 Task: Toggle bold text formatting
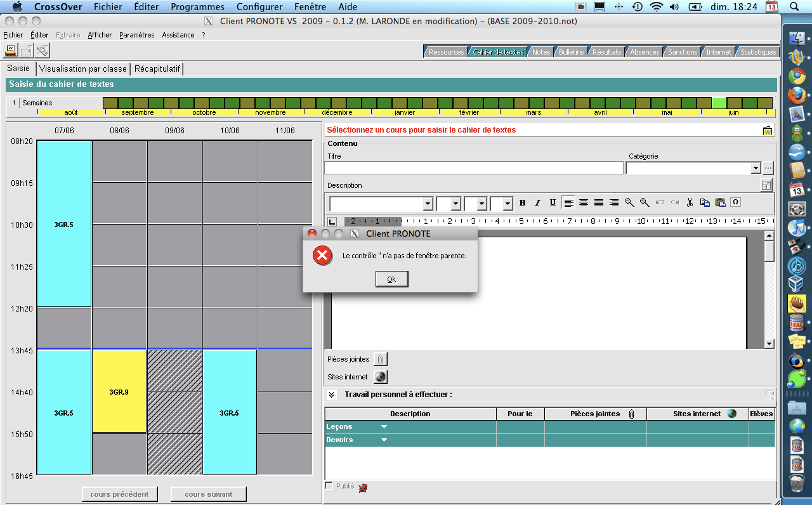pos(523,203)
